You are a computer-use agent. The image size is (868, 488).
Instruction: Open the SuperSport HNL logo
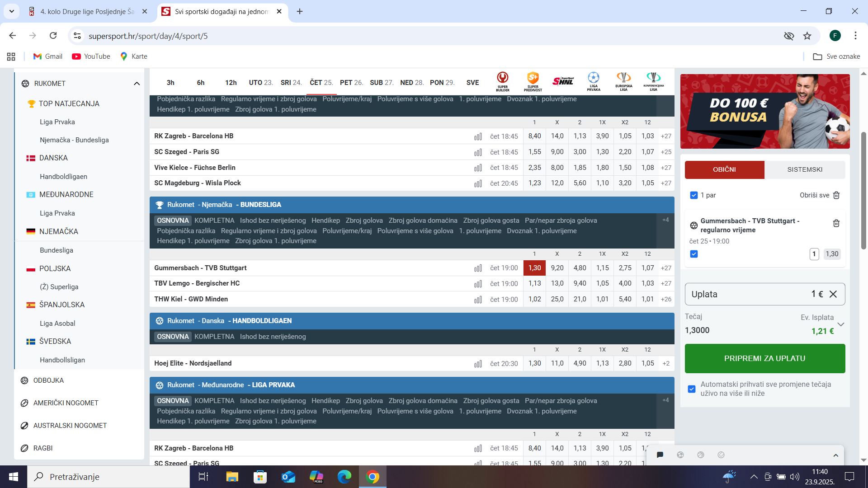563,81
